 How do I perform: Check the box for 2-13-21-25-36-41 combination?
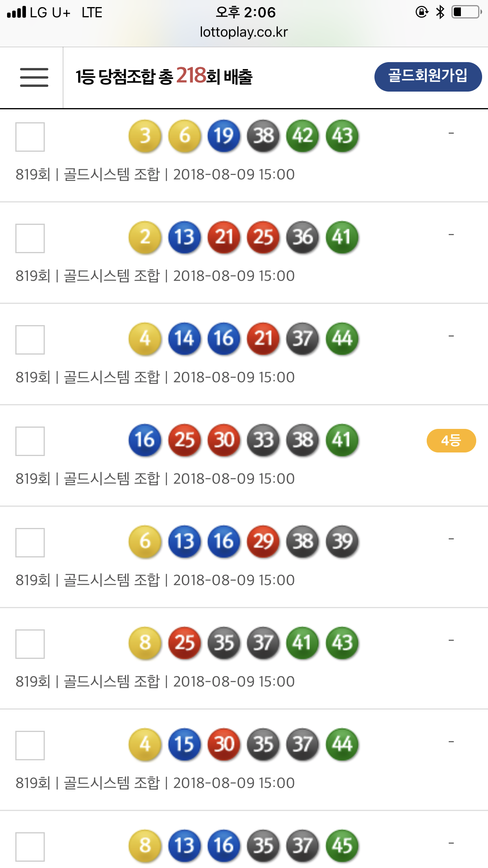pyautogui.click(x=30, y=238)
